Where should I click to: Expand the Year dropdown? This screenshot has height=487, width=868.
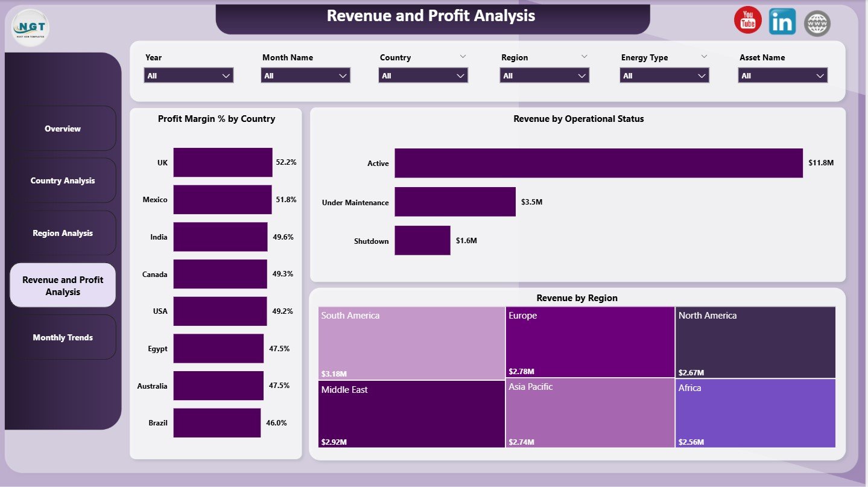pos(189,75)
